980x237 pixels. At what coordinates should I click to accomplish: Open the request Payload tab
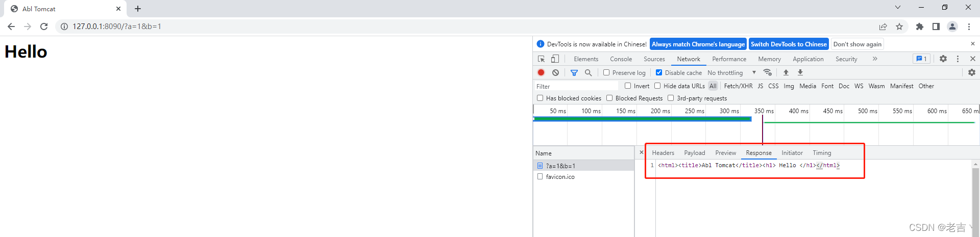point(695,153)
